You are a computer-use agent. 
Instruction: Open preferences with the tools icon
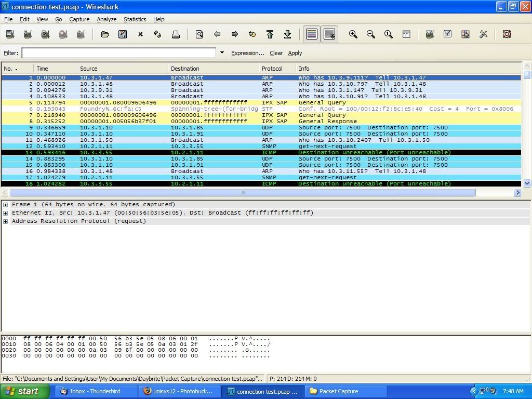[484, 34]
